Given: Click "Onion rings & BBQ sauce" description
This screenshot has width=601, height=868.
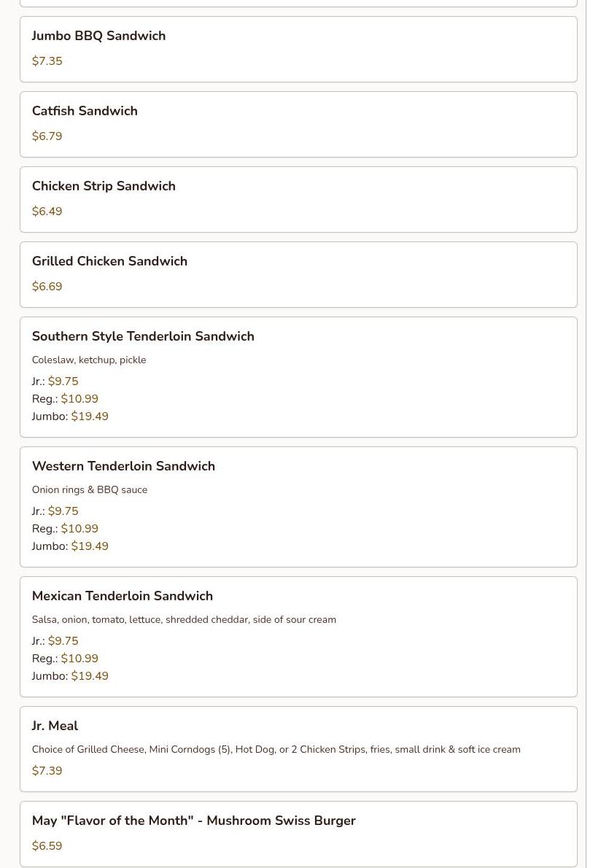Looking at the screenshot, I should tap(90, 489).
